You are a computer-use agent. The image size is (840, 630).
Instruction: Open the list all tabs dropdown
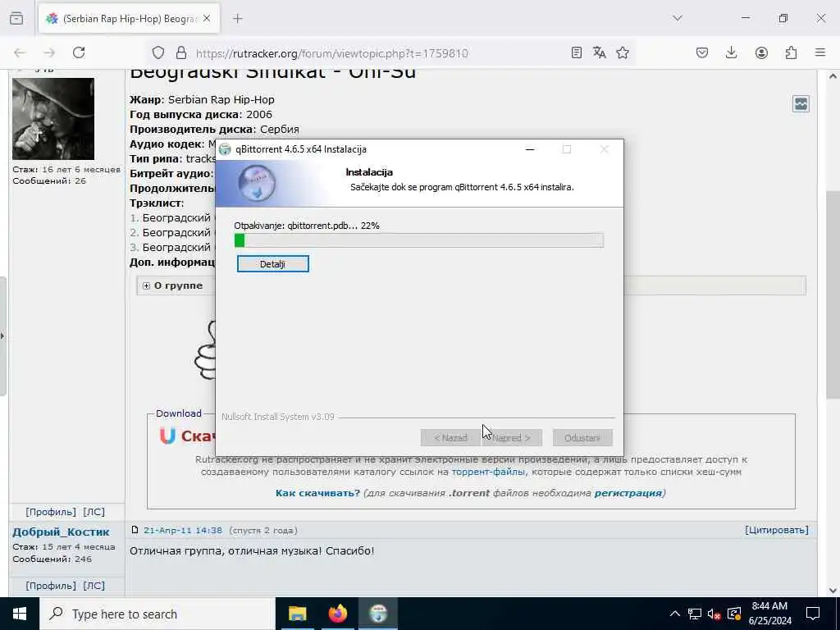point(678,18)
